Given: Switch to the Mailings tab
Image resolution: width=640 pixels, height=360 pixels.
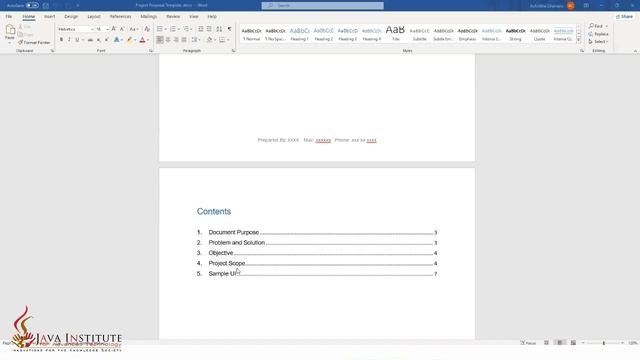Looking at the screenshot, I should click(149, 17).
